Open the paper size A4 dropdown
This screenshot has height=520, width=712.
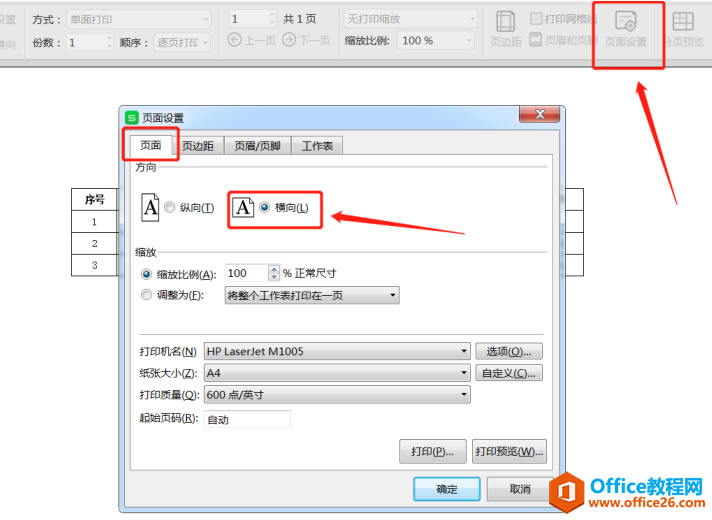pyautogui.click(x=337, y=373)
